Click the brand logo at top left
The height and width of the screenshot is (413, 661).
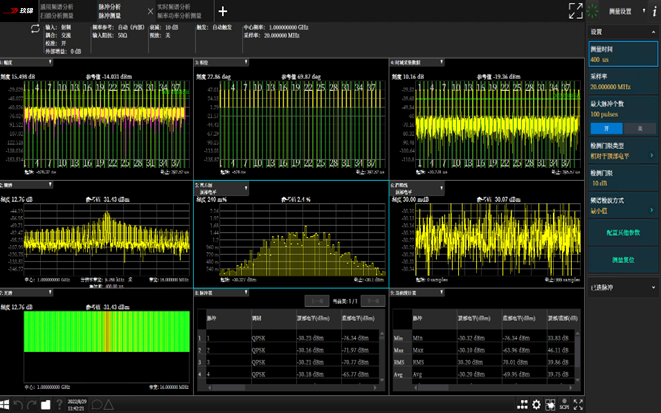(18, 11)
